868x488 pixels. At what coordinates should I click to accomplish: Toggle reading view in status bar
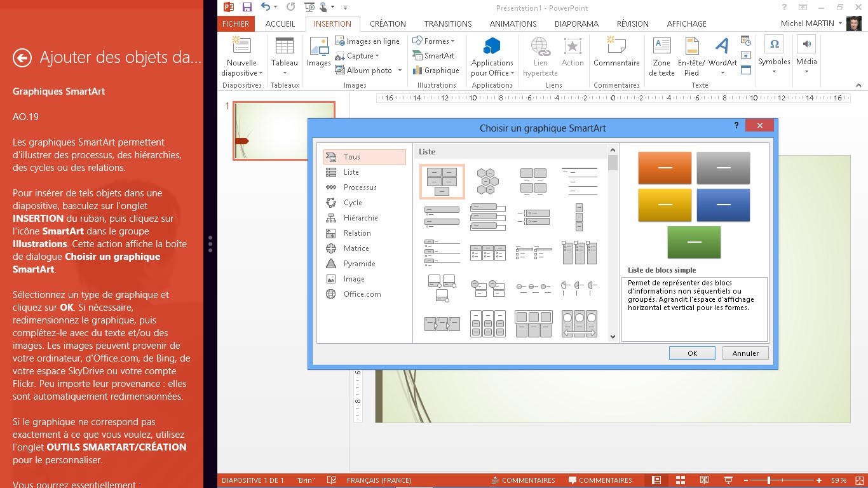click(x=704, y=480)
